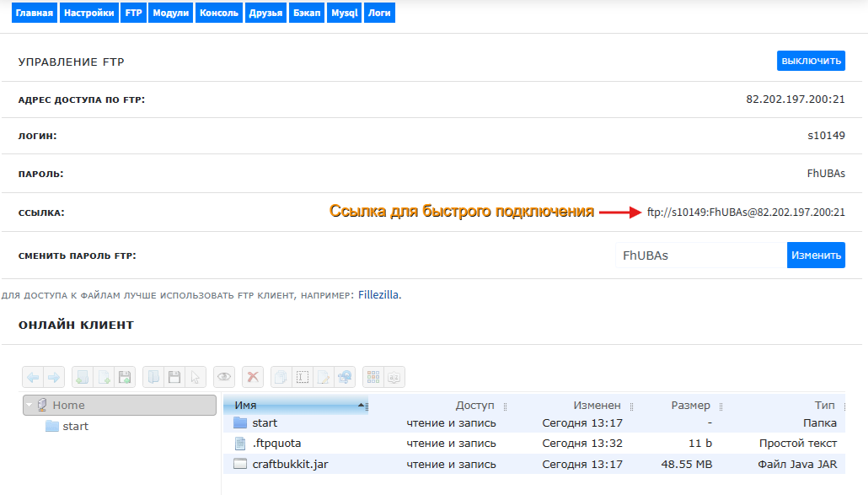Click Сегодня 13:32 modified cell

point(582,443)
